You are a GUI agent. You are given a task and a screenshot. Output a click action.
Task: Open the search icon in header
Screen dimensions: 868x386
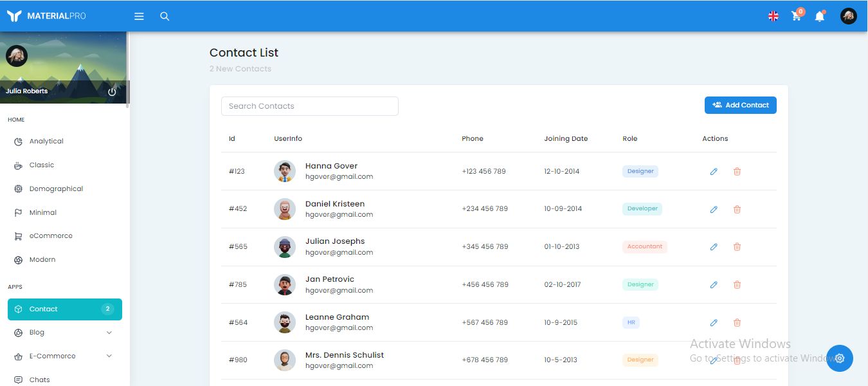[x=165, y=16]
